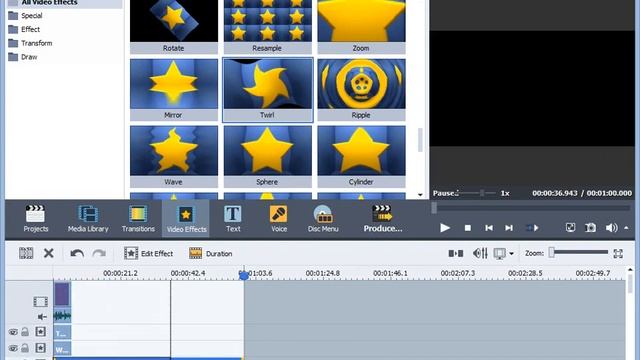Play the preview video

[445, 228]
